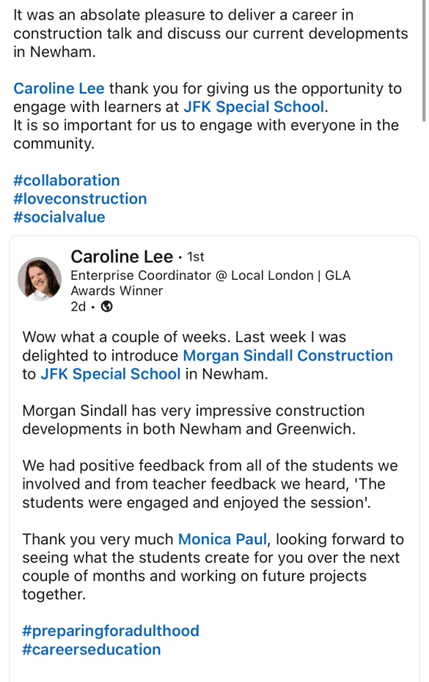Open the #preparingforadulthood hashtag
Screen dimensions: 429x682
[111, 631]
